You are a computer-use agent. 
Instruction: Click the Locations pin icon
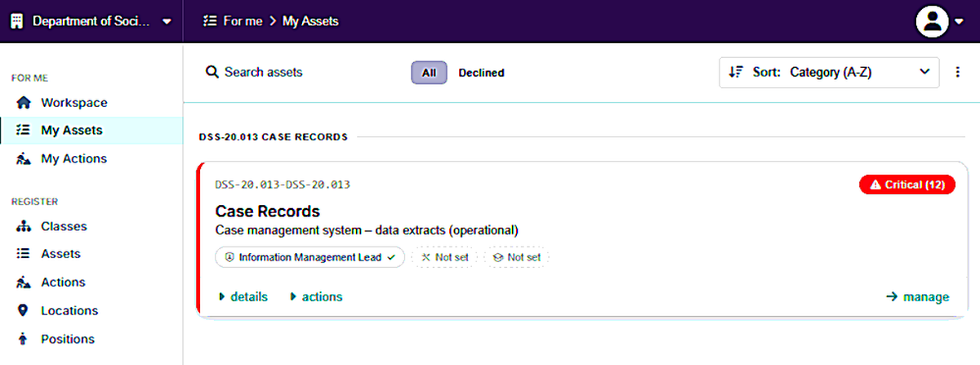23,310
